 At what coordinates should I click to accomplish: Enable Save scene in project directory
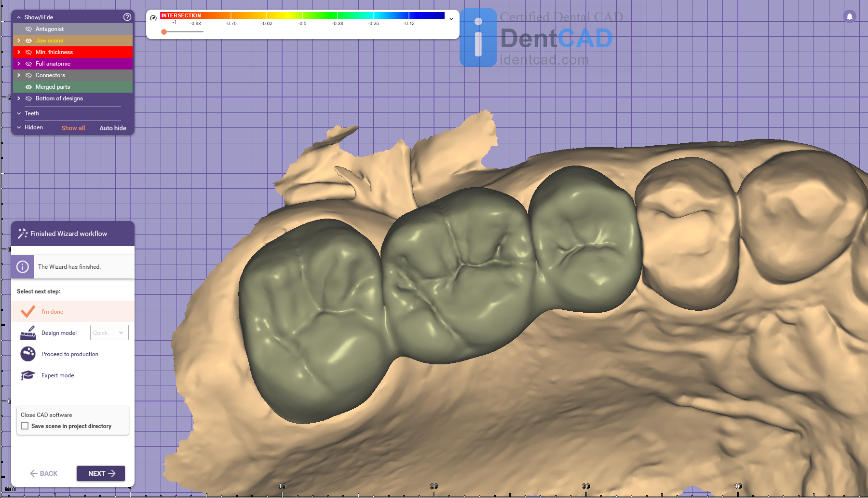(25, 426)
